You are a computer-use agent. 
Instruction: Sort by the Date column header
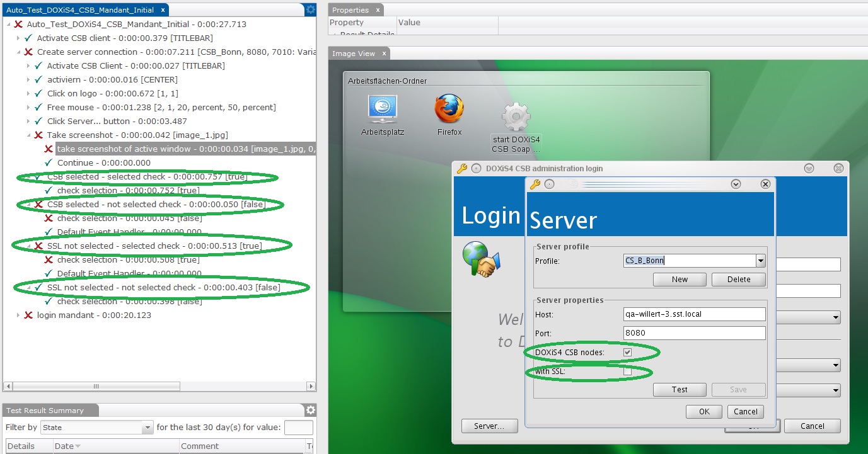point(115,446)
